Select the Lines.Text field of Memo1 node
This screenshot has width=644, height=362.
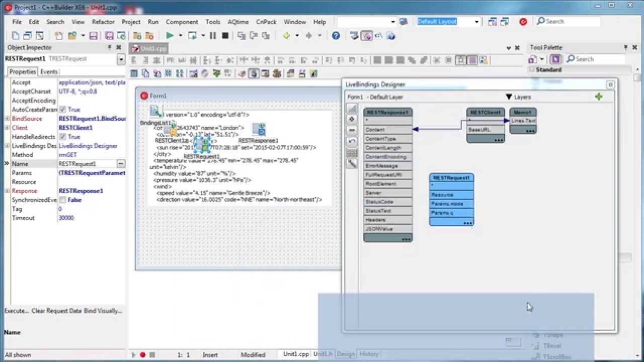click(523, 121)
